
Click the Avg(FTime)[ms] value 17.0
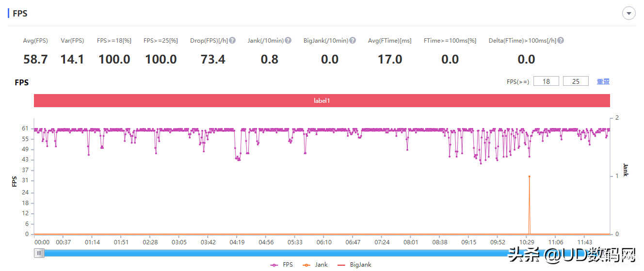pyautogui.click(x=390, y=60)
